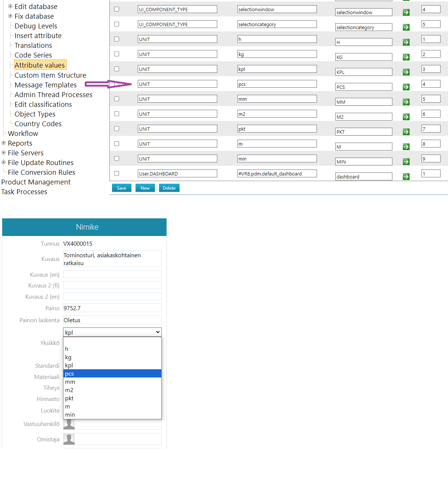Click green arrow in dashboard row
This screenshot has height=485, width=448.
[x=406, y=177]
